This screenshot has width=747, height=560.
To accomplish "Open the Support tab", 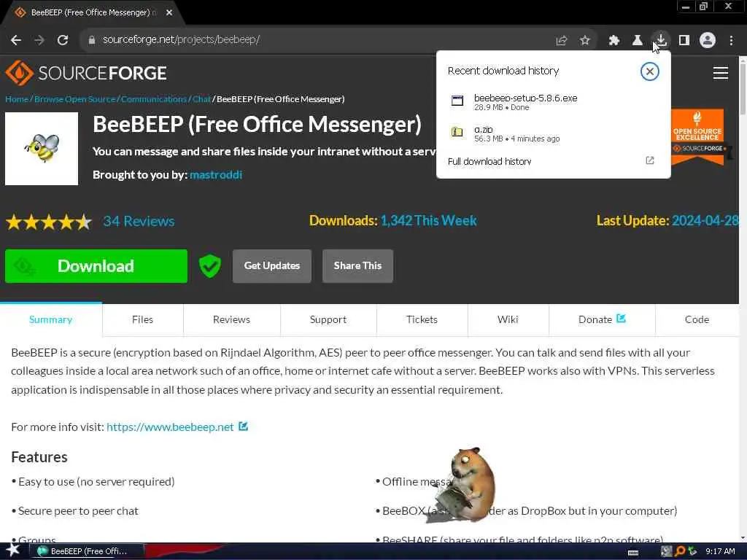I will point(328,319).
